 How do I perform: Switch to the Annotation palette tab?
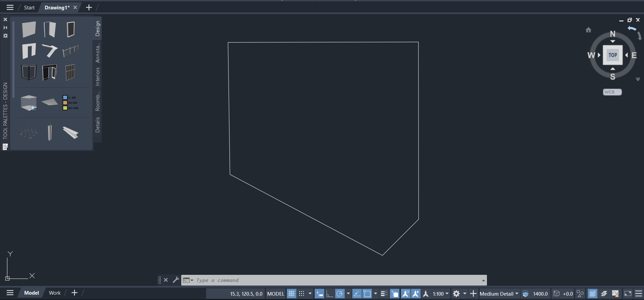tap(98, 53)
